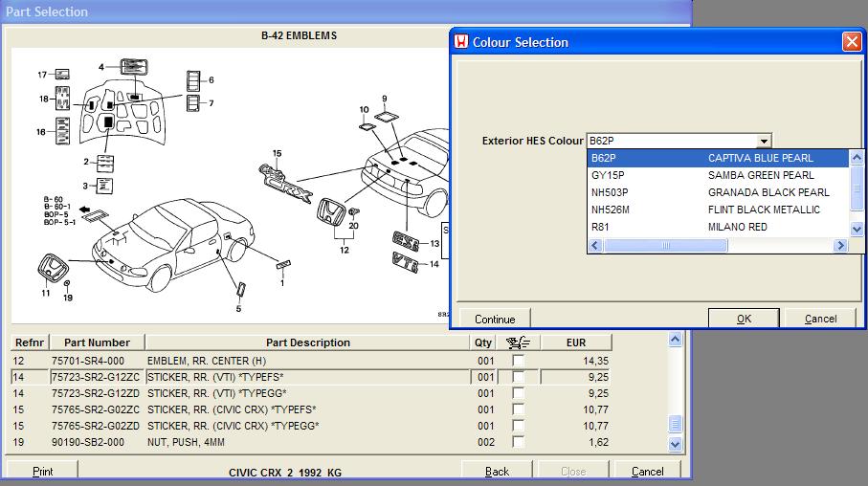Tick the checkbox for part 75765-SR2-G02ZC
Viewport: 868px width, 486px height.
518,409
